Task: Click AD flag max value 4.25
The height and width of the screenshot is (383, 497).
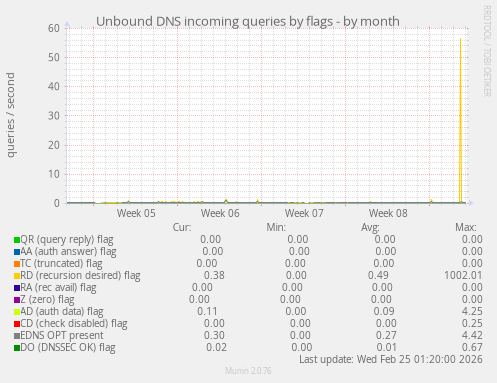Action: click(472, 312)
